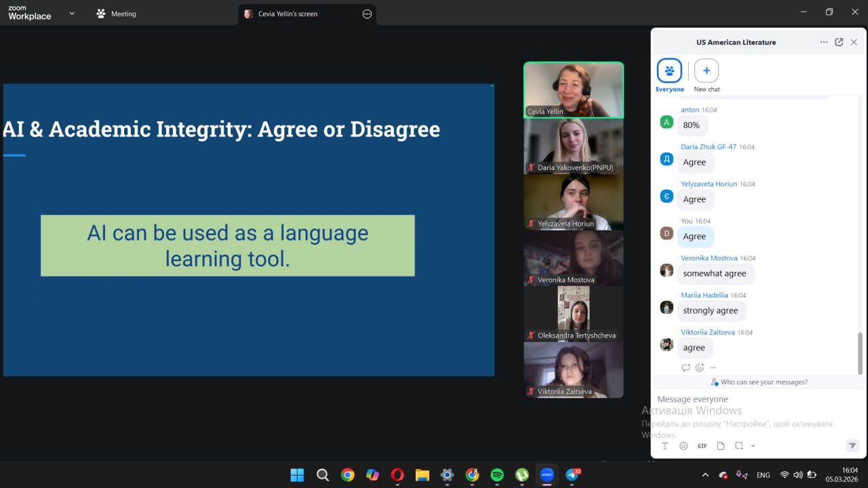Open the Zoom Workplace dropdown chevron
Viewport: 868px width, 488px height.
pyautogui.click(x=72, y=14)
